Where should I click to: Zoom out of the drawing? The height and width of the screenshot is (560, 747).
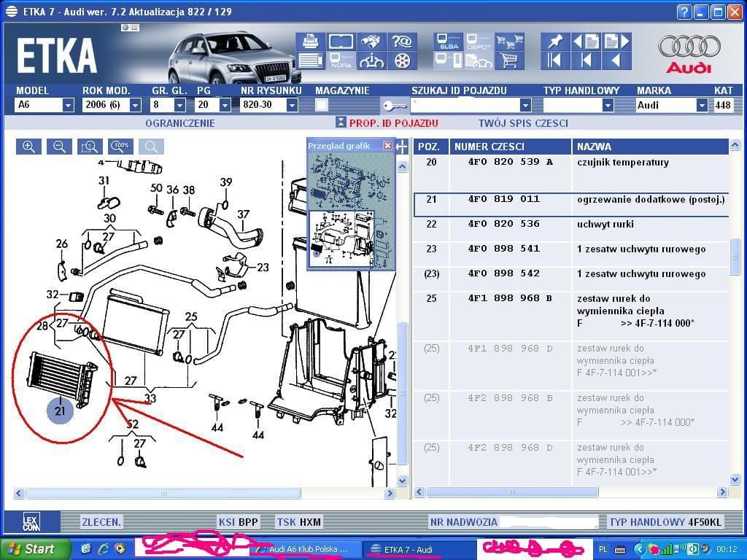[59, 147]
